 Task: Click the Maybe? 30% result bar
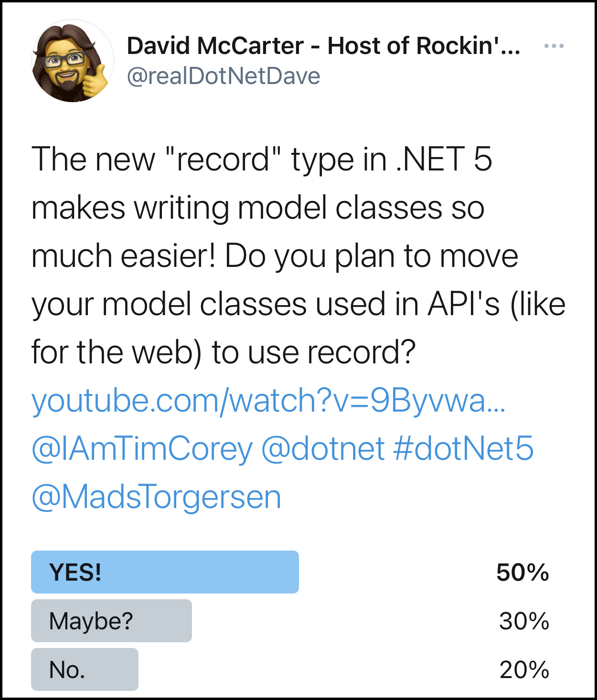(x=111, y=621)
